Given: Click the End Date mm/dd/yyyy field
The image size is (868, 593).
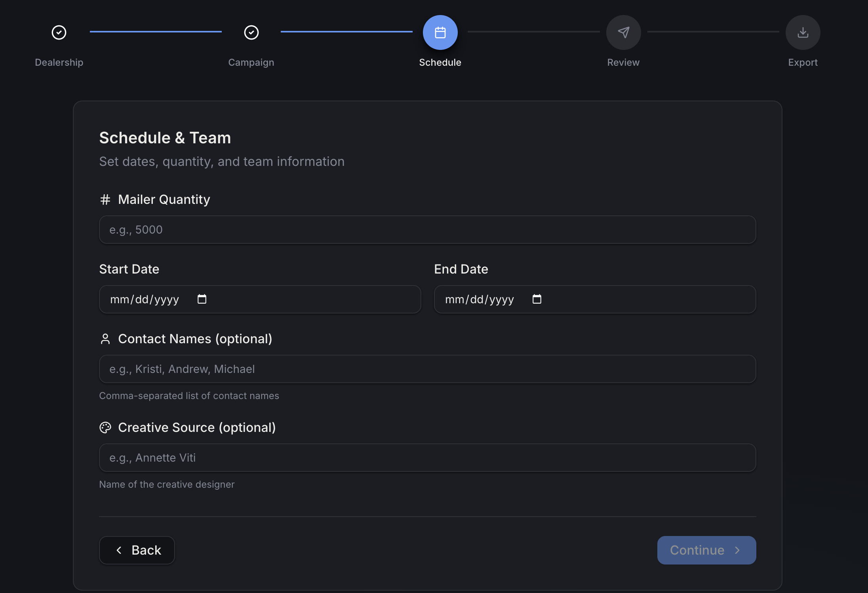Looking at the screenshot, I should (595, 299).
